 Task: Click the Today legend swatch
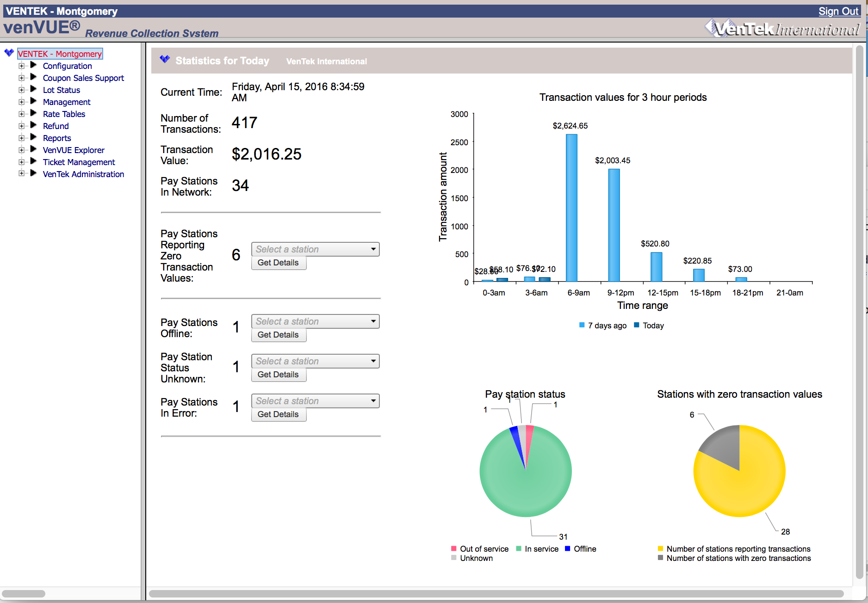[637, 325]
